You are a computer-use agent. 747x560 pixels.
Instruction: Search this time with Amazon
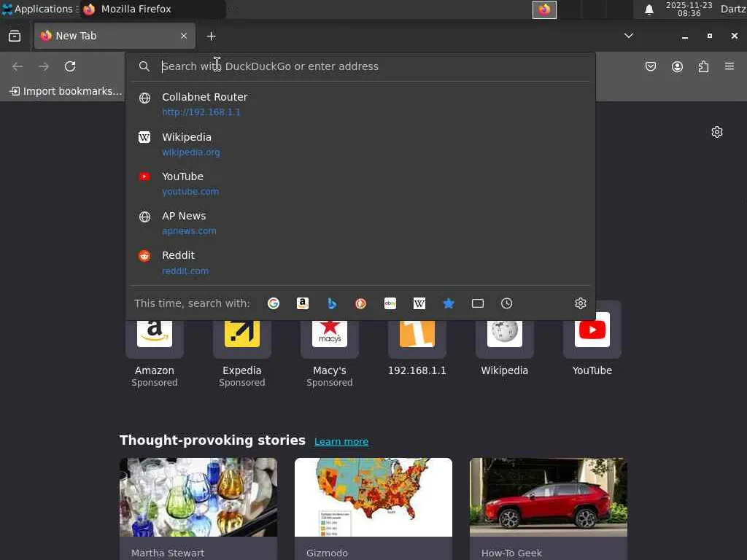303,303
